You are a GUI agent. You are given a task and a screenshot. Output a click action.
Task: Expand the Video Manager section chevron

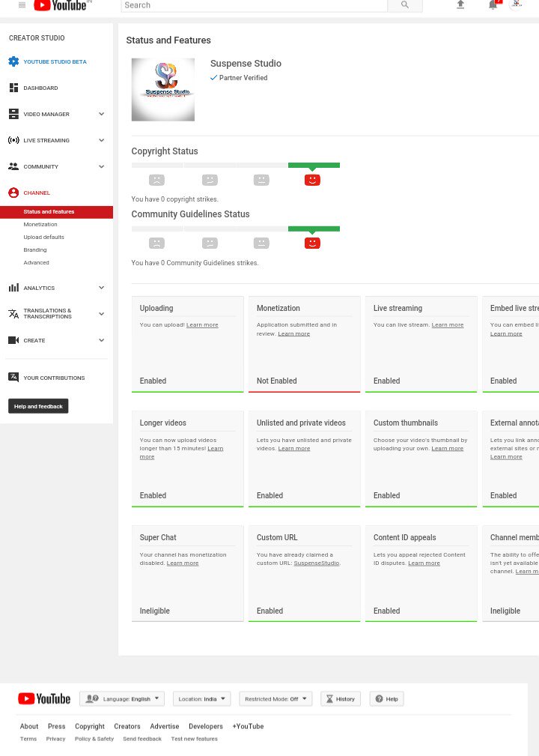(x=101, y=114)
